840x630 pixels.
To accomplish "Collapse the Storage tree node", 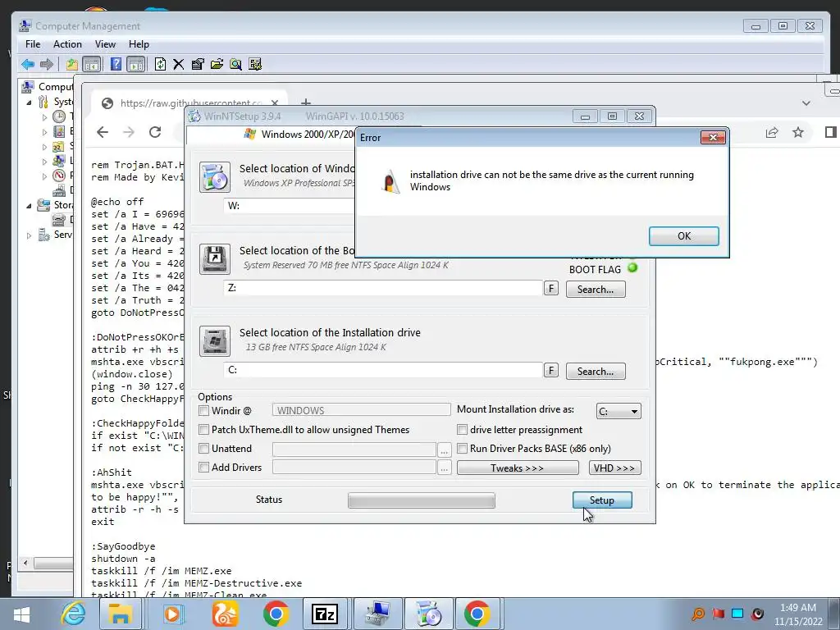I will (29, 206).
